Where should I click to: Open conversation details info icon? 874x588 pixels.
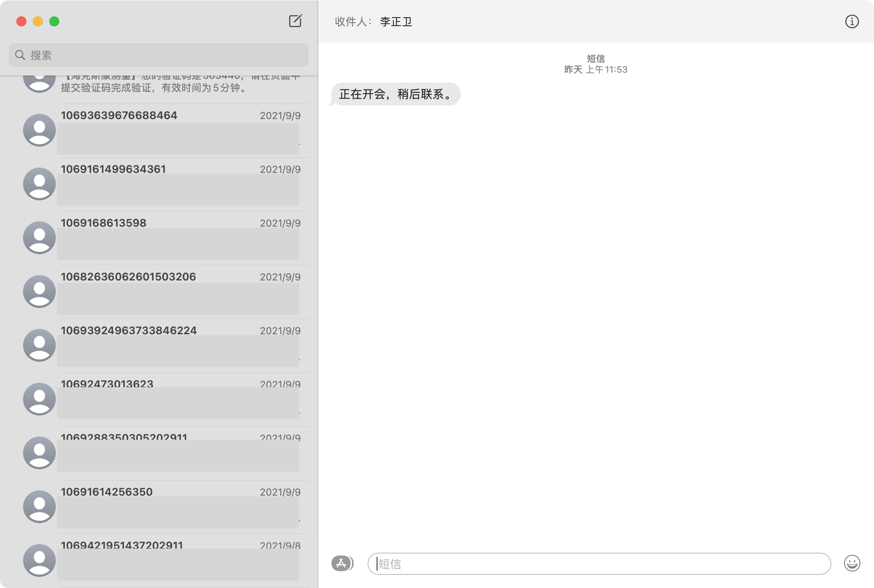(x=851, y=21)
